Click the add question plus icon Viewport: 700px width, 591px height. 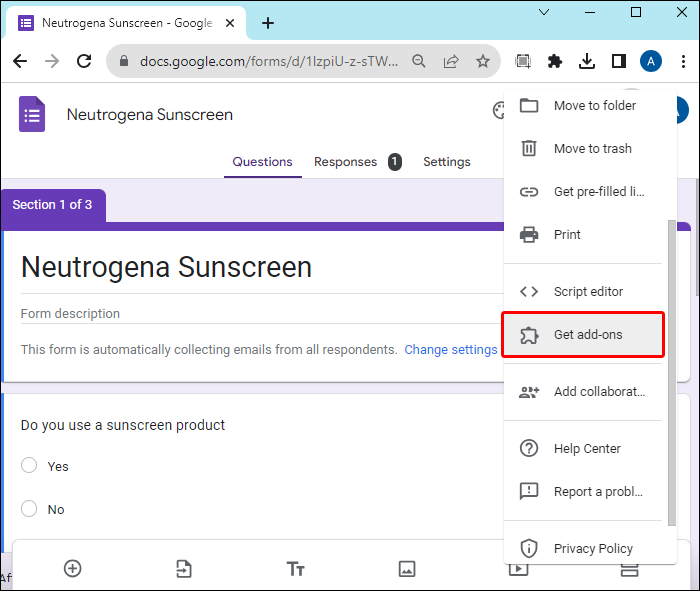pyautogui.click(x=72, y=568)
